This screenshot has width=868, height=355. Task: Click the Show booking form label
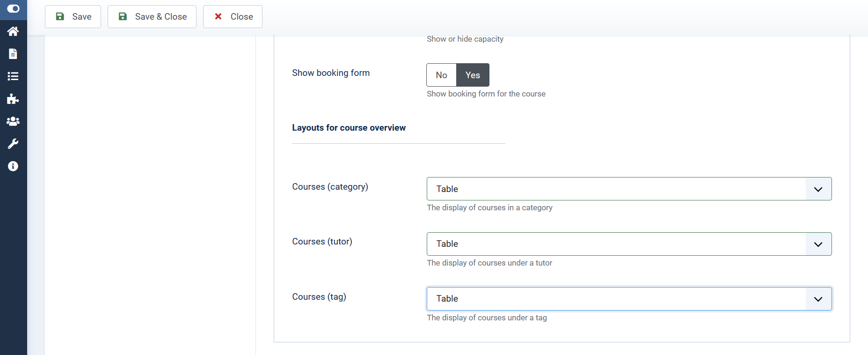tap(331, 73)
